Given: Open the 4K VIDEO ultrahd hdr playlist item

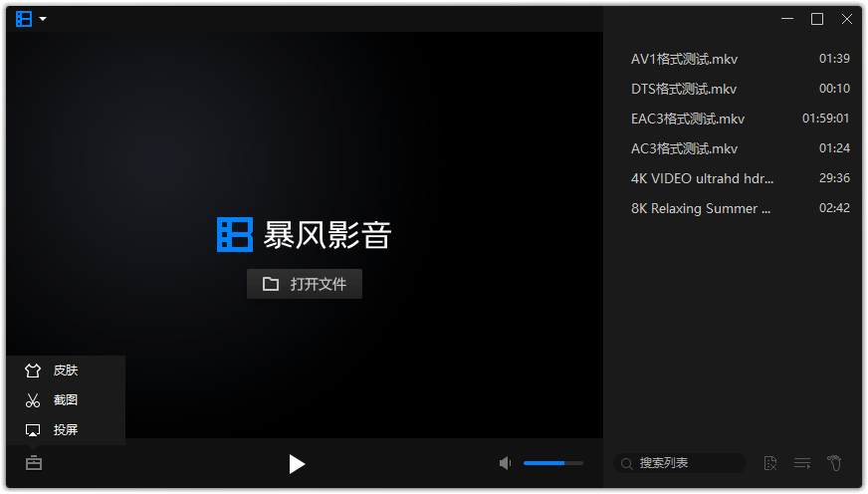Looking at the screenshot, I should pyautogui.click(x=702, y=178).
